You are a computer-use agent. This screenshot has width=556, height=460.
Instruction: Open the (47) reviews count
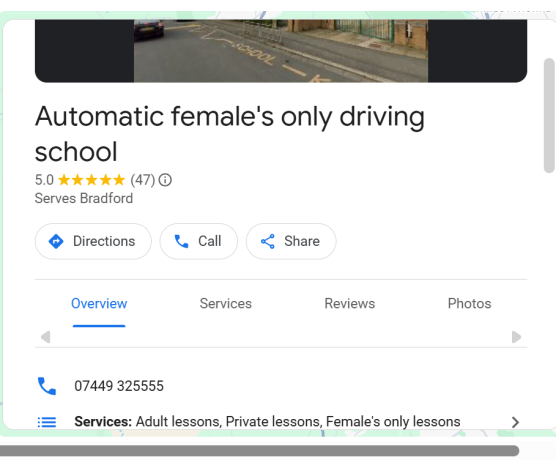tap(143, 180)
